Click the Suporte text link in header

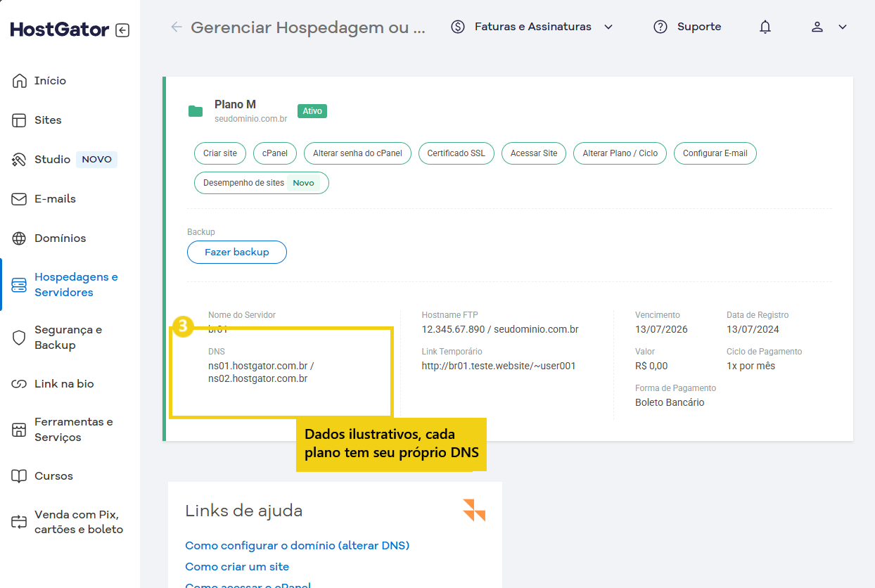pos(699,27)
